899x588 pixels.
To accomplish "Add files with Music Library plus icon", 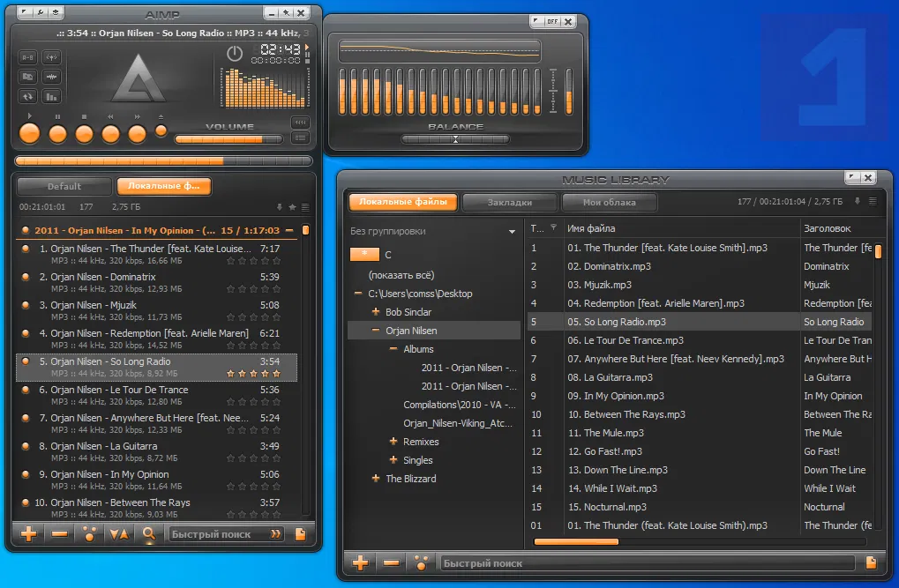I will pos(360,562).
